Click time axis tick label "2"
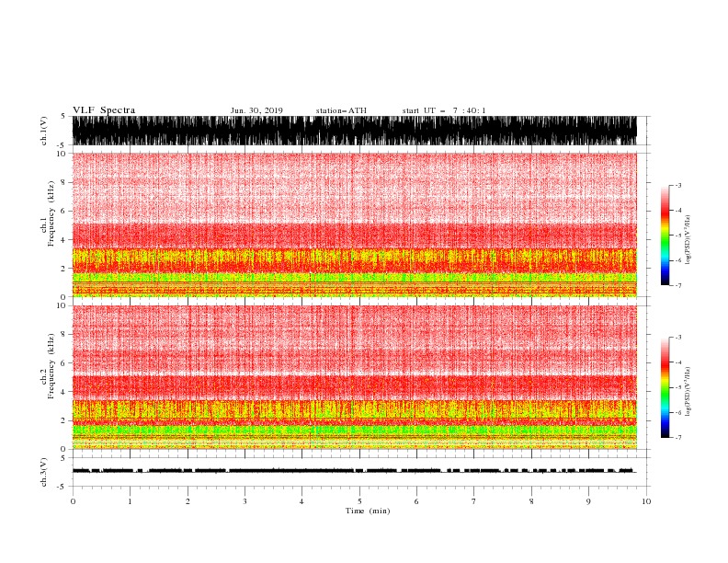728x563 pixels. click(188, 501)
